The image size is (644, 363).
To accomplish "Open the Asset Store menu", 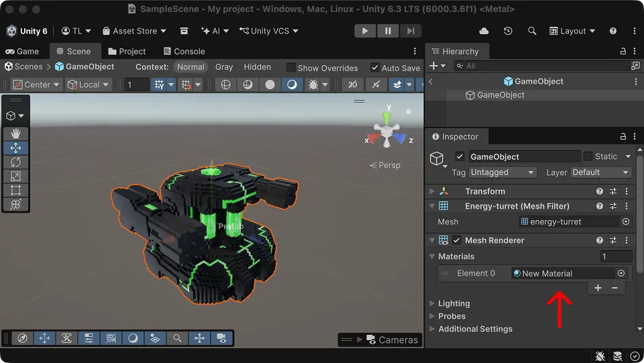I will click(135, 31).
